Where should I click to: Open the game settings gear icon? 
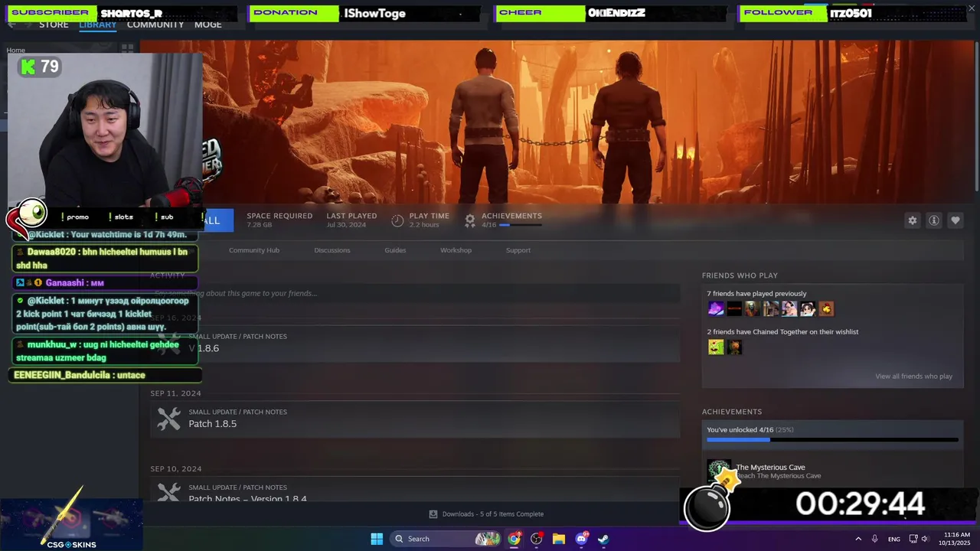pyautogui.click(x=912, y=220)
